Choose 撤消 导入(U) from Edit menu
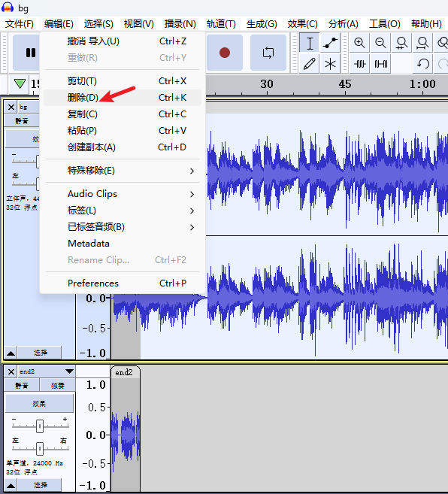448x494 pixels. pyautogui.click(x=123, y=41)
